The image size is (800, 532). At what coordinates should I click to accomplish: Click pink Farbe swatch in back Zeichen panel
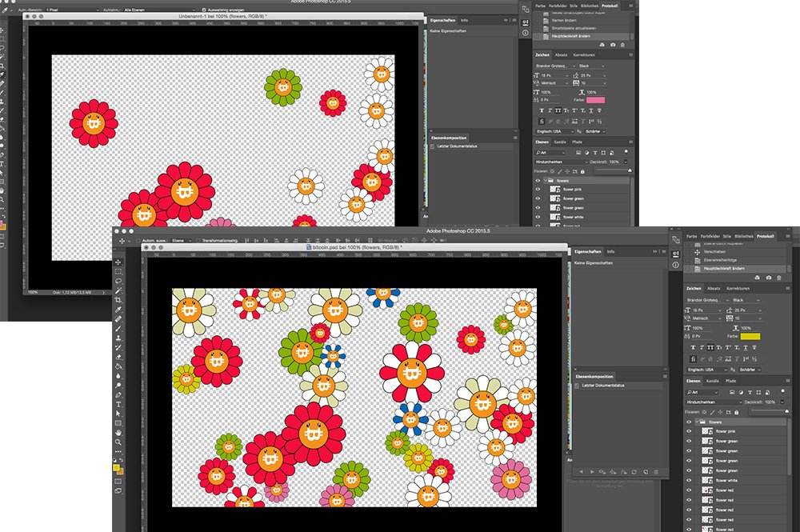[x=595, y=100]
